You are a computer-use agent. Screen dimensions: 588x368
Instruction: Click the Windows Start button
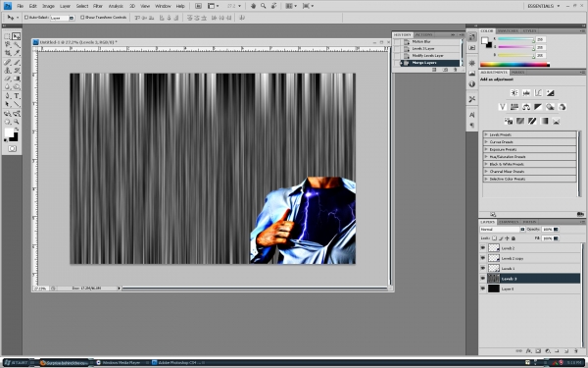coord(17,363)
